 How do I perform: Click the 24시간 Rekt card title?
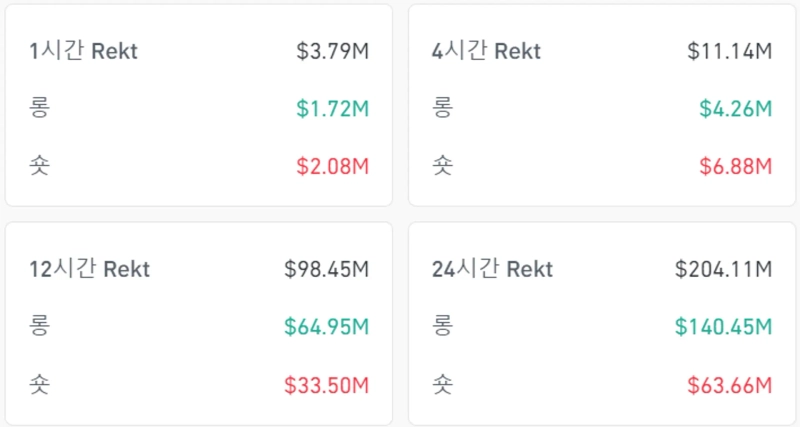coord(492,269)
